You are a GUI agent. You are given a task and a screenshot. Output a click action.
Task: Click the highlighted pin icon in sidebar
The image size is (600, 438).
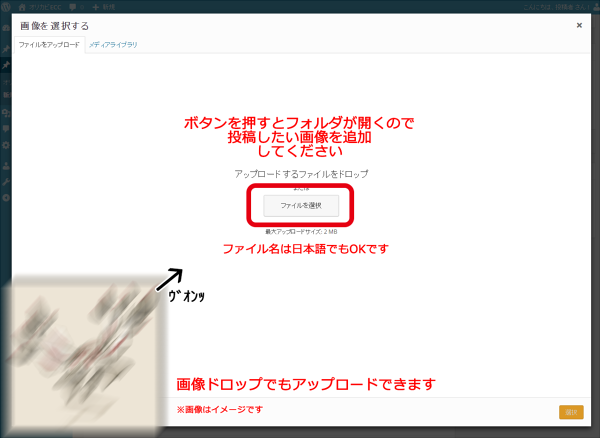coord(6,65)
